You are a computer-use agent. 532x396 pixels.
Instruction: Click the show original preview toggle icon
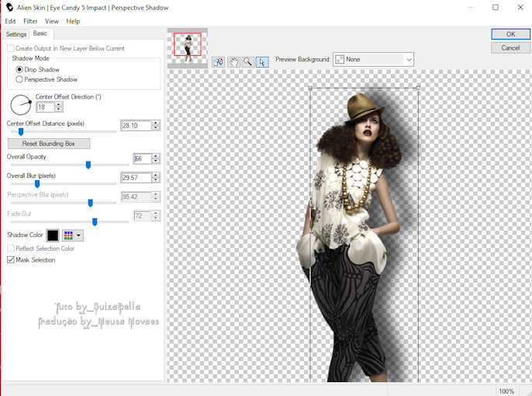pyautogui.click(x=218, y=62)
